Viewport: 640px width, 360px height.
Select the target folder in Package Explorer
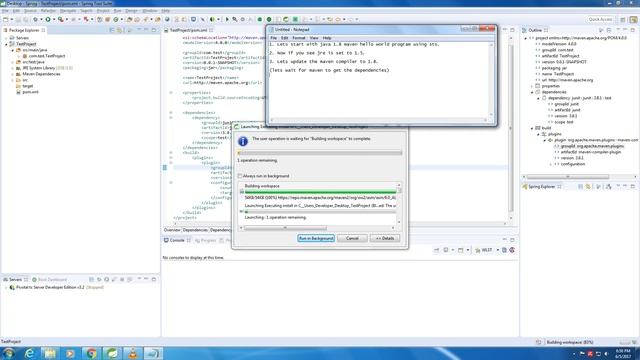pyautogui.click(x=27, y=86)
